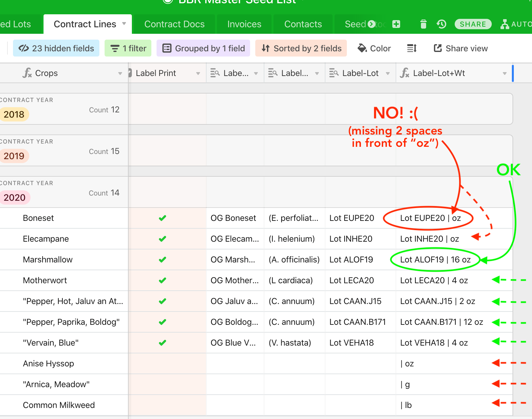532x419 pixels.
Task: Select the Common Milkweed row
Action: pyautogui.click(x=256, y=405)
